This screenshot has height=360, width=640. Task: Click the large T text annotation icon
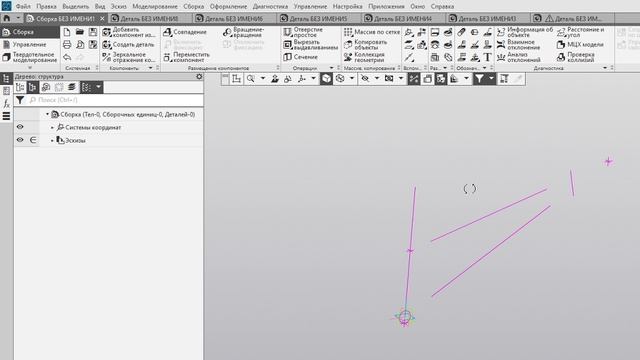[487, 58]
